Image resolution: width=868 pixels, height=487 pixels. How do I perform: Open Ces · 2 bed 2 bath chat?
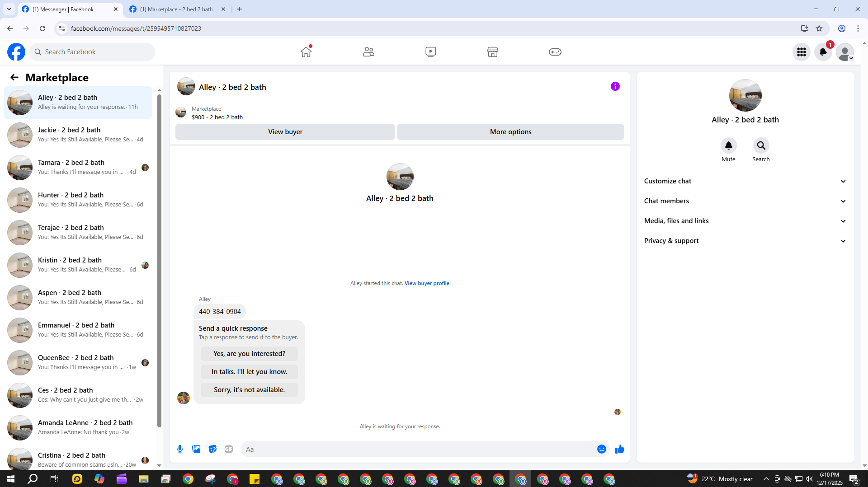click(78, 395)
